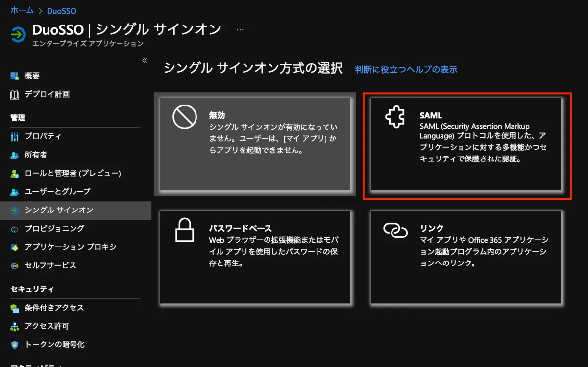Click the 概要 overview grid icon
The width and height of the screenshot is (588, 367).
pos(15,76)
